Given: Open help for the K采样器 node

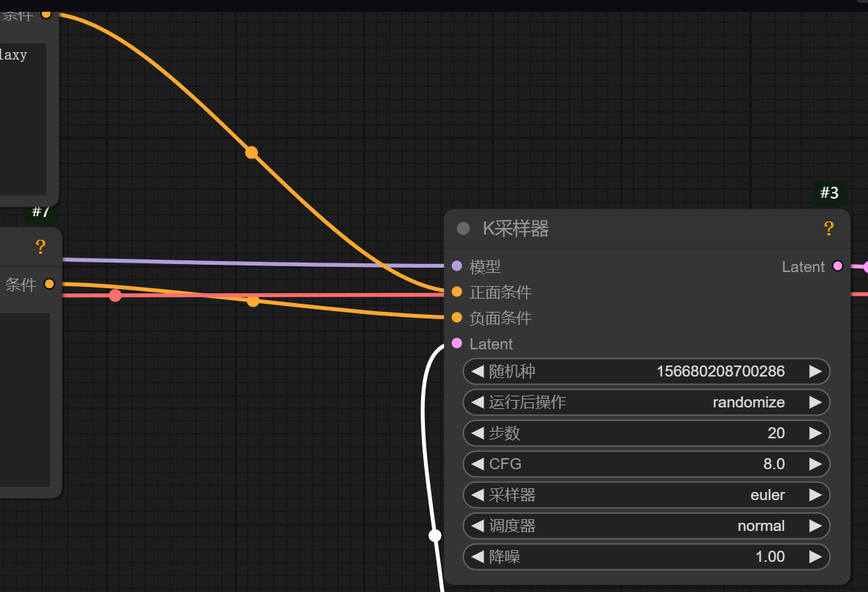Looking at the screenshot, I should click(x=829, y=229).
